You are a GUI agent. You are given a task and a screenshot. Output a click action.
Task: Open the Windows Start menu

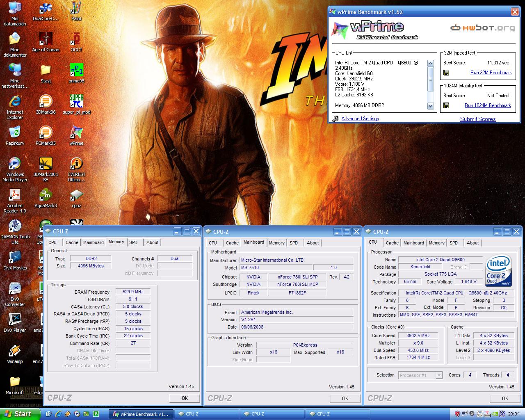point(20,414)
